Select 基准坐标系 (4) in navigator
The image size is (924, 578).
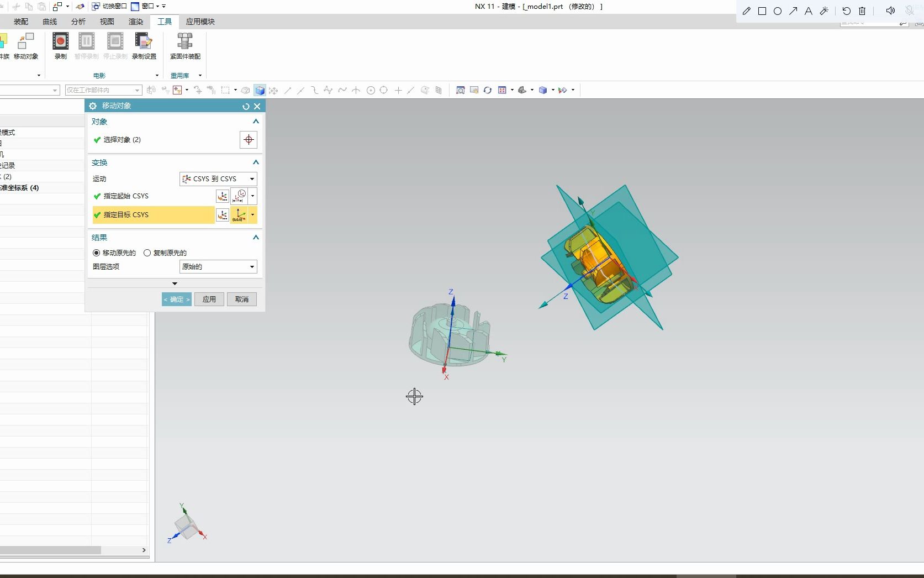pos(20,188)
